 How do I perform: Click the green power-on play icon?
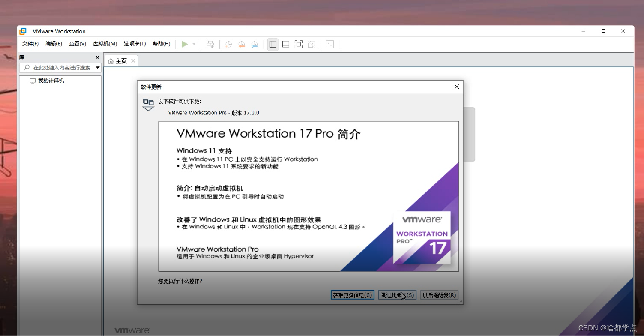(x=185, y=44)
